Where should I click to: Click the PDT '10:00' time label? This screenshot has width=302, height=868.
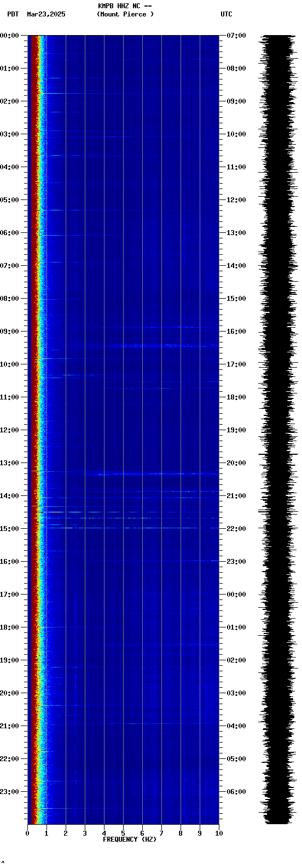10,364
